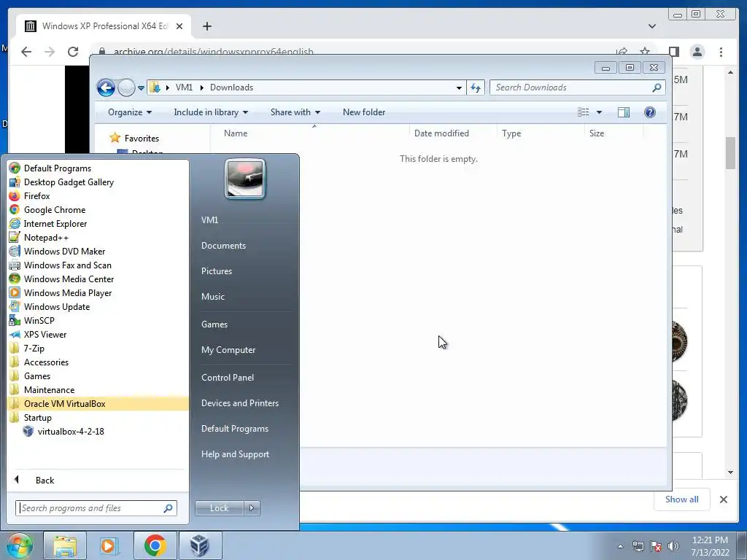Select Favorites in the navigation pane
747x560 pixels.
pyautogui.click(x=142, y=138)
